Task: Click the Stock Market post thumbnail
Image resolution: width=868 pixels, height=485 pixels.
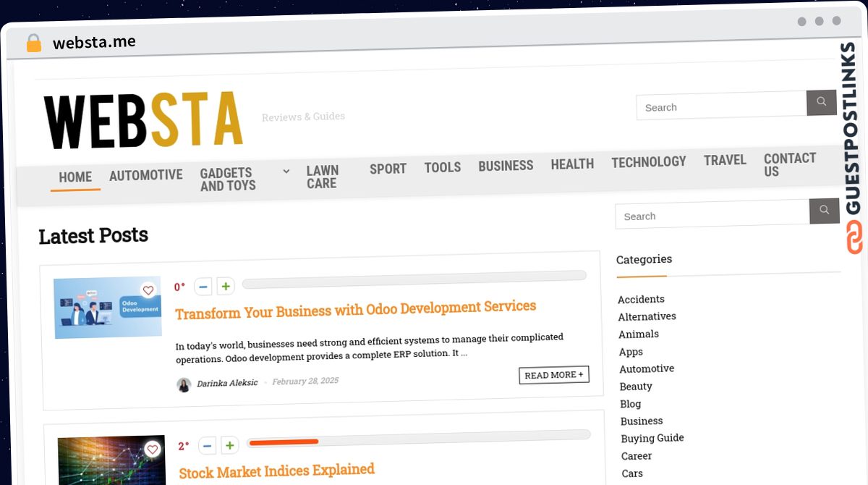Action: (111, 461)
